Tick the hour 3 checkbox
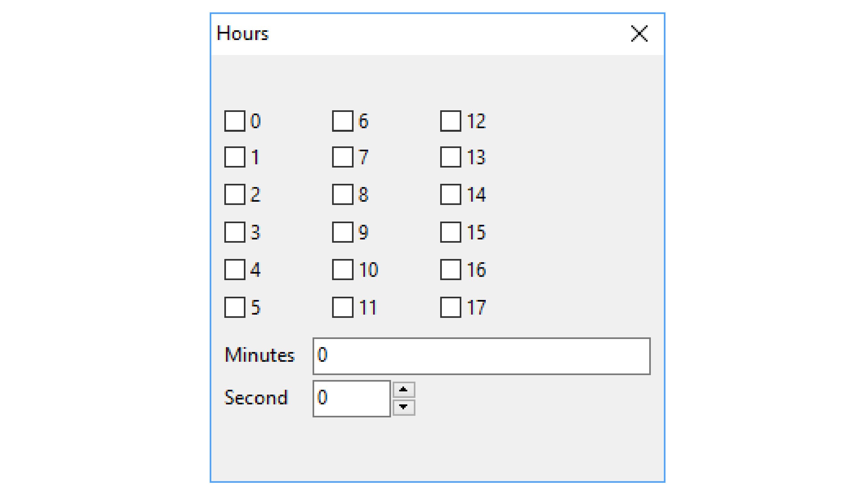868x488 pixels. point(235,232)
